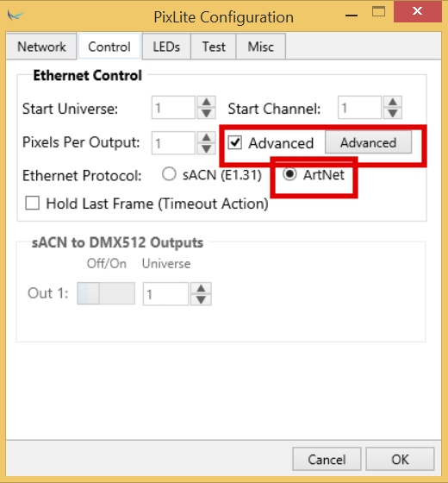Click the PixLite bird logo icon
This screenshot has height=483, width=448.
tap(16, 16)
